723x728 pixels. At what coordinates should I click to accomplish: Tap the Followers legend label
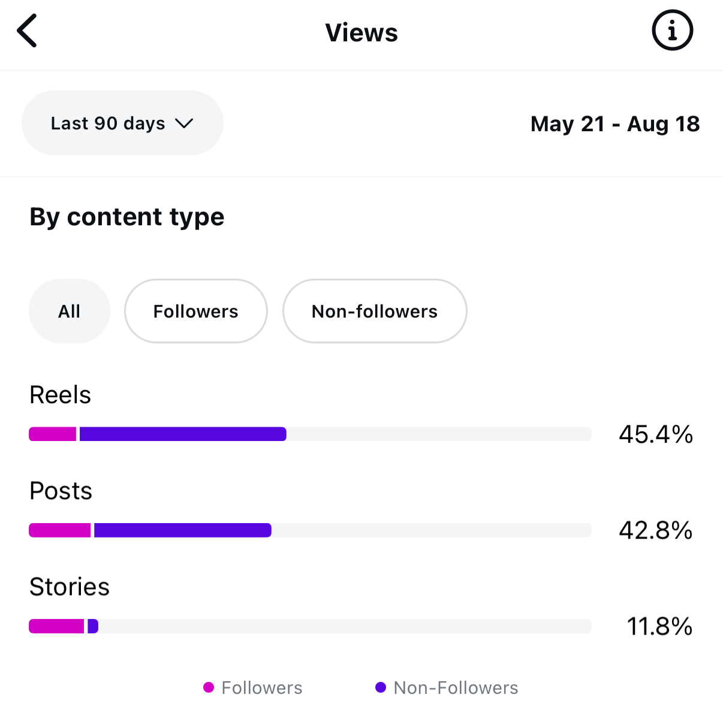262,687
